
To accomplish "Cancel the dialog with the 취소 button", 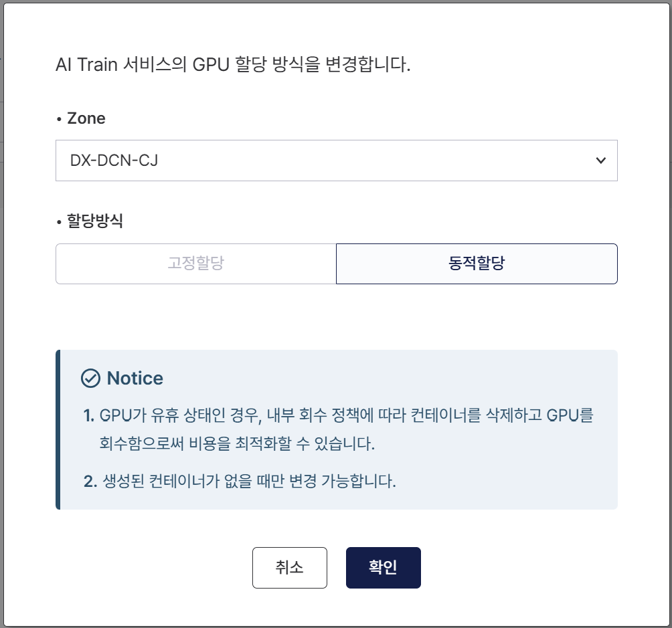I will 290,567.
